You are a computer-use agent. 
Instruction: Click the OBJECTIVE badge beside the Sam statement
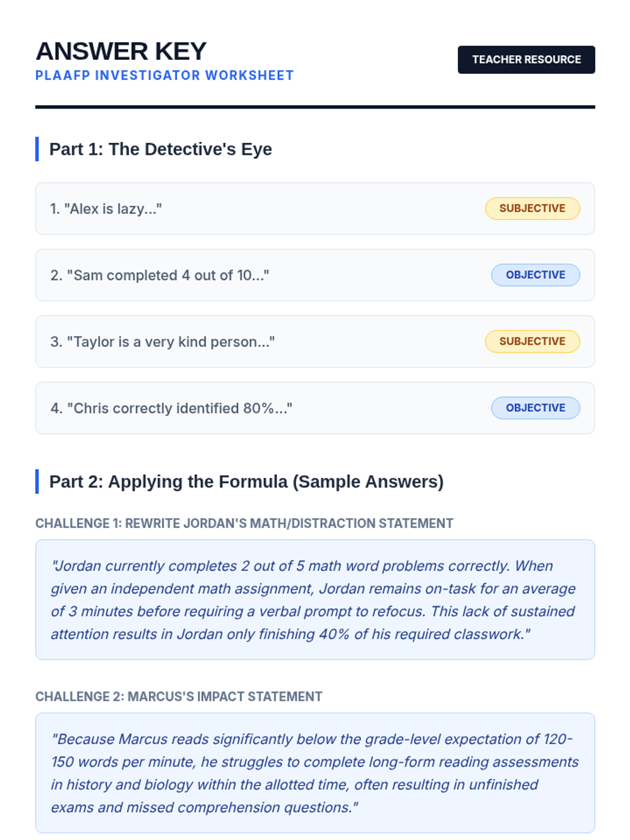tap(535, 275)
